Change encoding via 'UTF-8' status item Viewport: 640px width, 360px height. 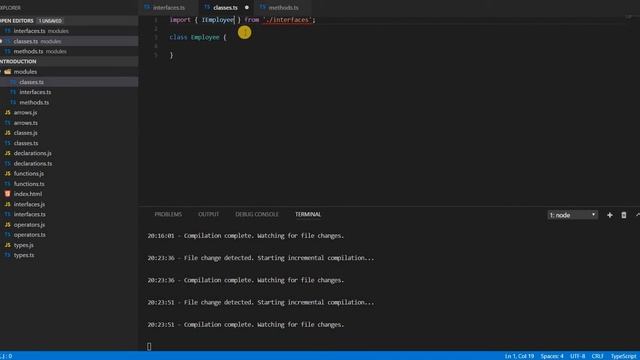tap(578, 356)
